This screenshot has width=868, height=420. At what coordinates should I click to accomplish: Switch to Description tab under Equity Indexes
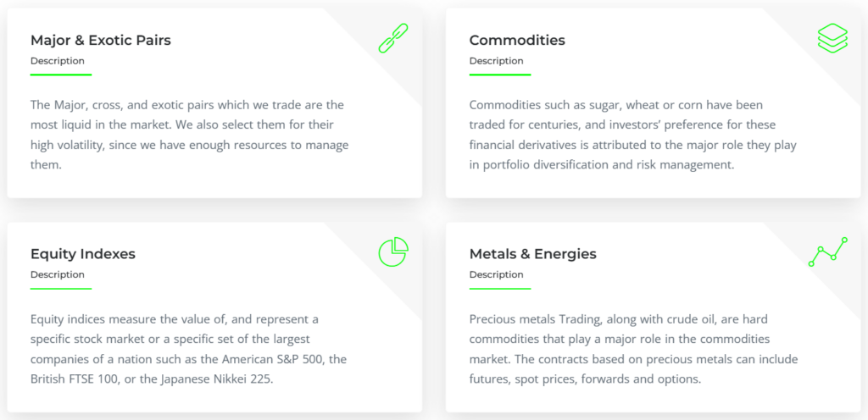pyautogui.click(x=58, y=274)
